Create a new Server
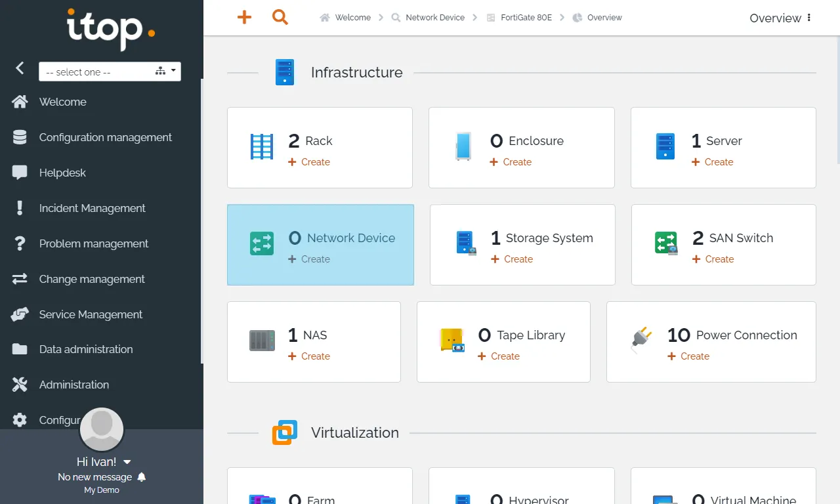 (x=712, y=162)
